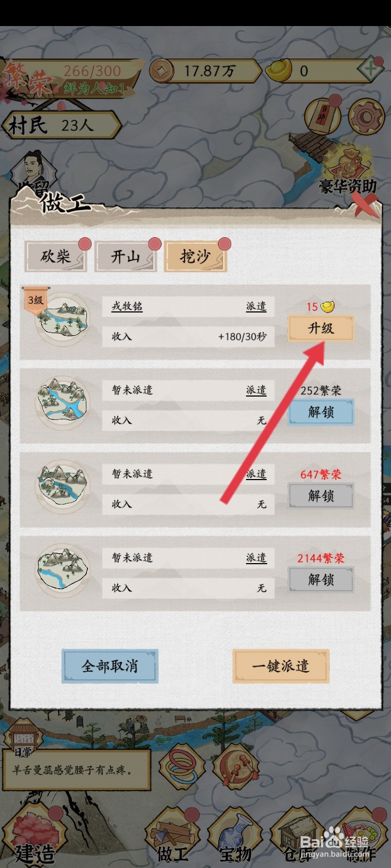
Task: Click 全部取消 button
Action: click(110, 666)
